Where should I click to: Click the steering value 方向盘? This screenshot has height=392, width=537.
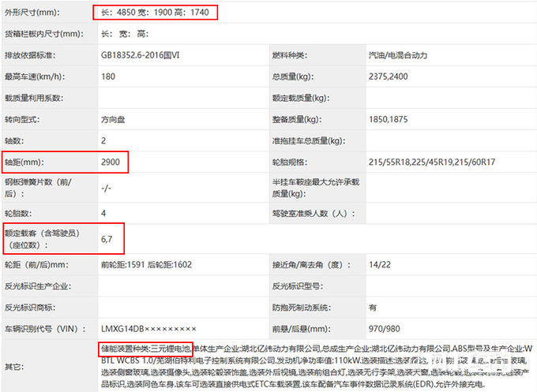coord(113,120)
